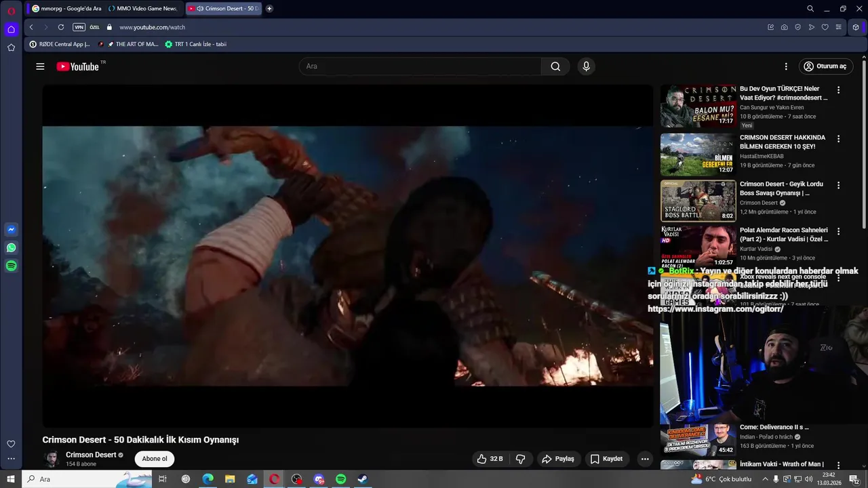Like the video with 32 B thumbs-up
This screenshot has height=488, width=868.
pyautogui.click(x=490, y=459)
